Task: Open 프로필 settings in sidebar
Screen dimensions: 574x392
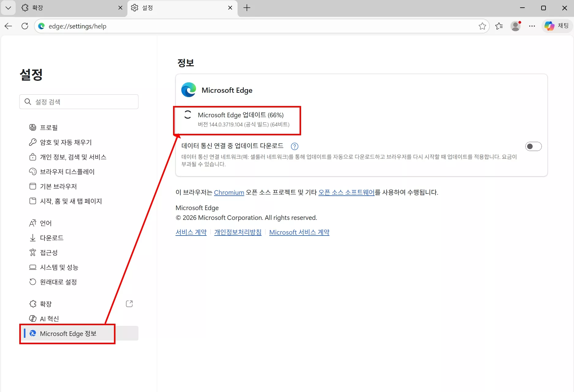Action: click(x=49, y=127)
